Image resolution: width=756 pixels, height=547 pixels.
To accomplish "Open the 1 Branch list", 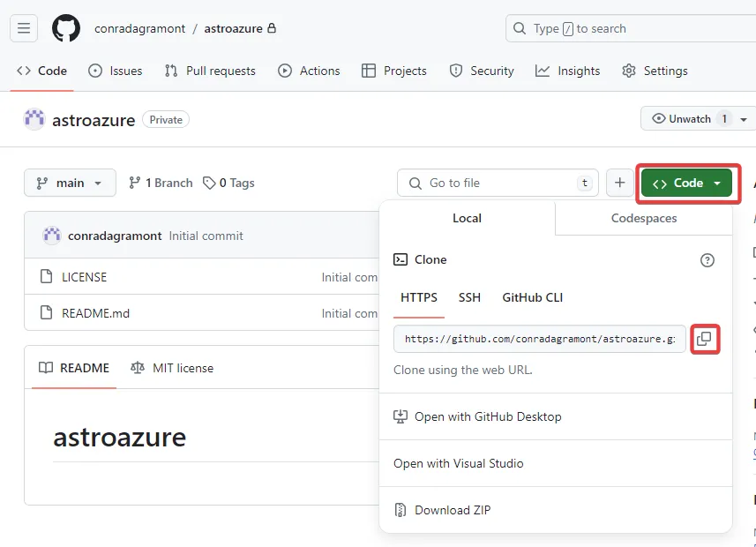I will coord(161,183).
